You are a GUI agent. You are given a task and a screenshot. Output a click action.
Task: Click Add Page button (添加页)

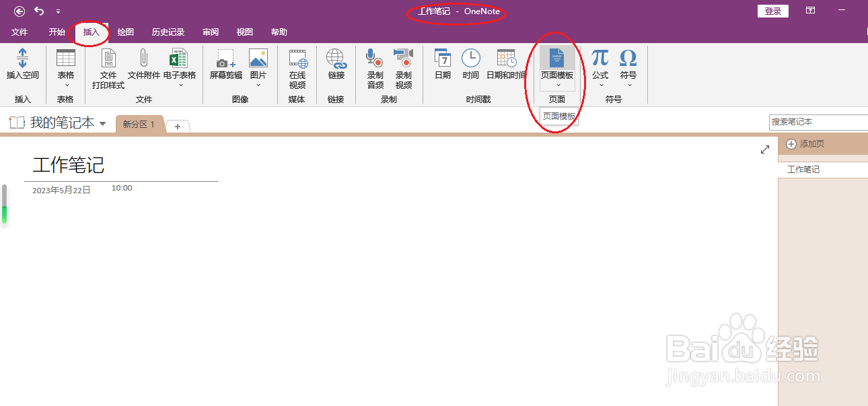click(x=805, y=144)
